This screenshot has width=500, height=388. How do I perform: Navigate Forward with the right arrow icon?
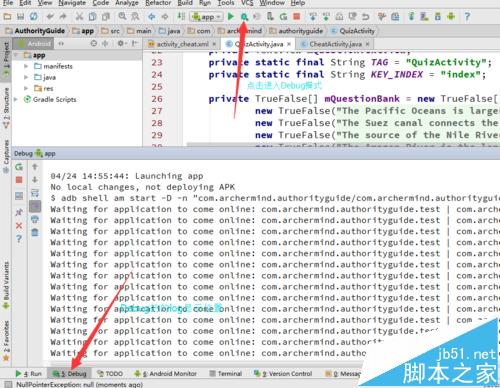pos(165,16)
